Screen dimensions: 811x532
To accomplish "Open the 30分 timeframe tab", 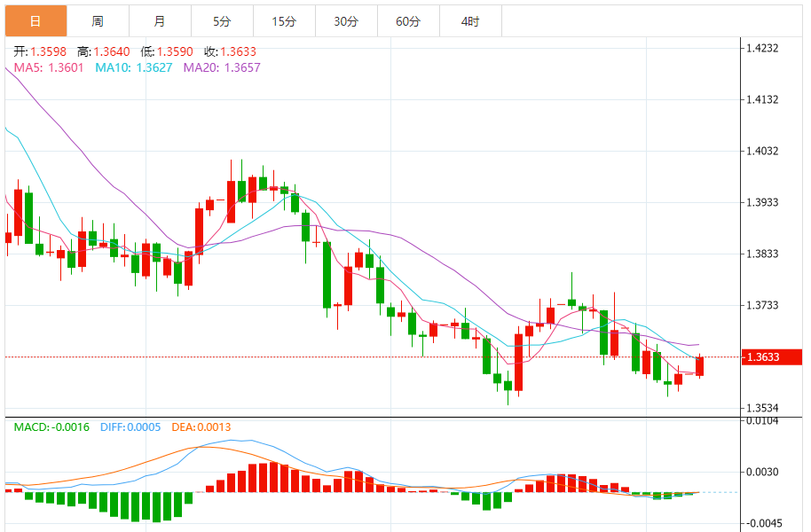I will point(347,21).
